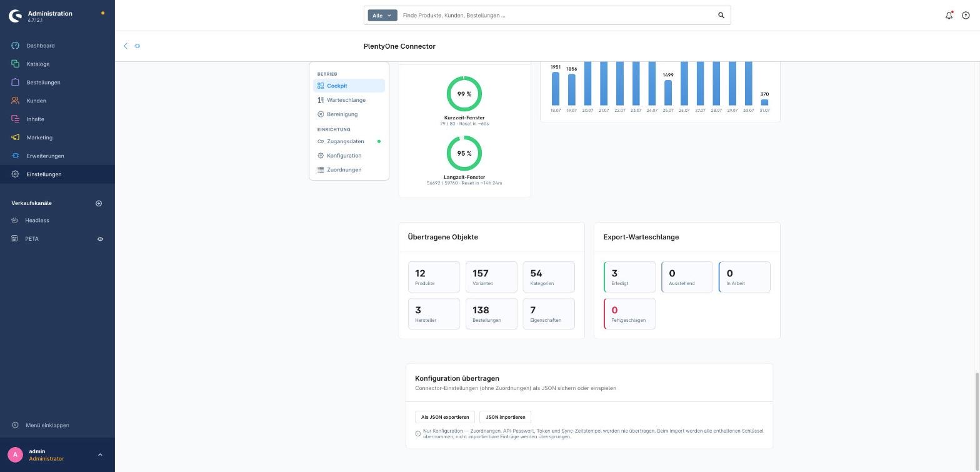Click the chart bar for 18.07
The image size is (980, 472).
pyautogui.click(x=556, y=89)
